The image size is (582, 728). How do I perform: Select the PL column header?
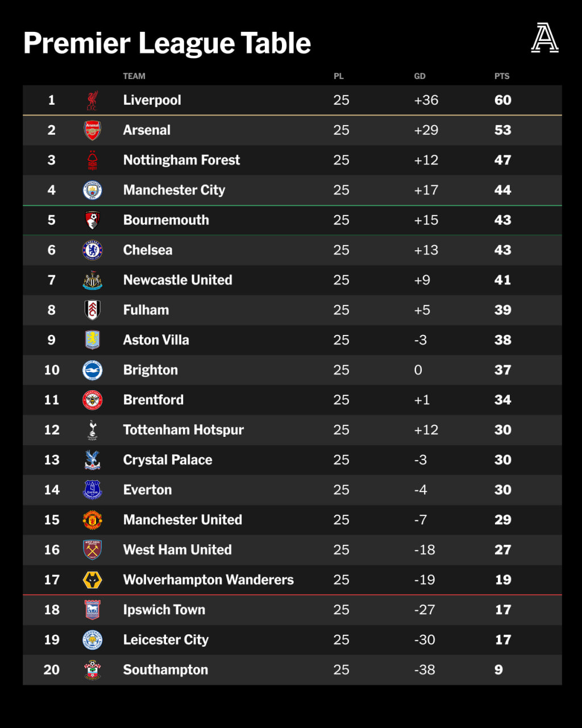(x=339, y=76)
